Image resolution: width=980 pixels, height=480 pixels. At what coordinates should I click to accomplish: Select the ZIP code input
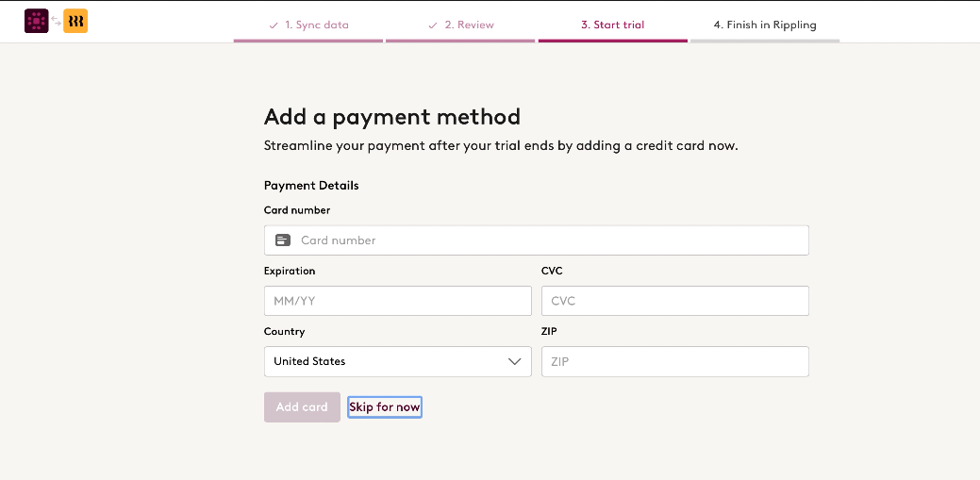675,361
